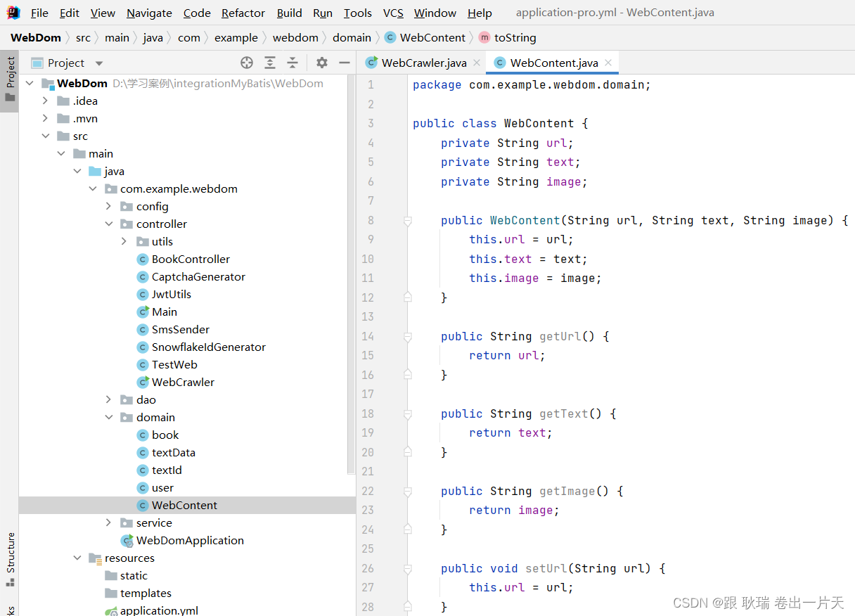Viewport: 855px width, 616px height.
Task: Toggle the Project tool window sidebar button
Action: 10,74
